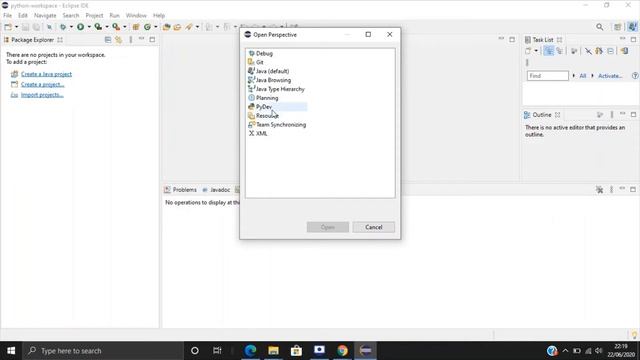Viewport: 640px width, 360px height.
Task: Open New Task dropdown arrow in Task List
Action: [536, 51]
